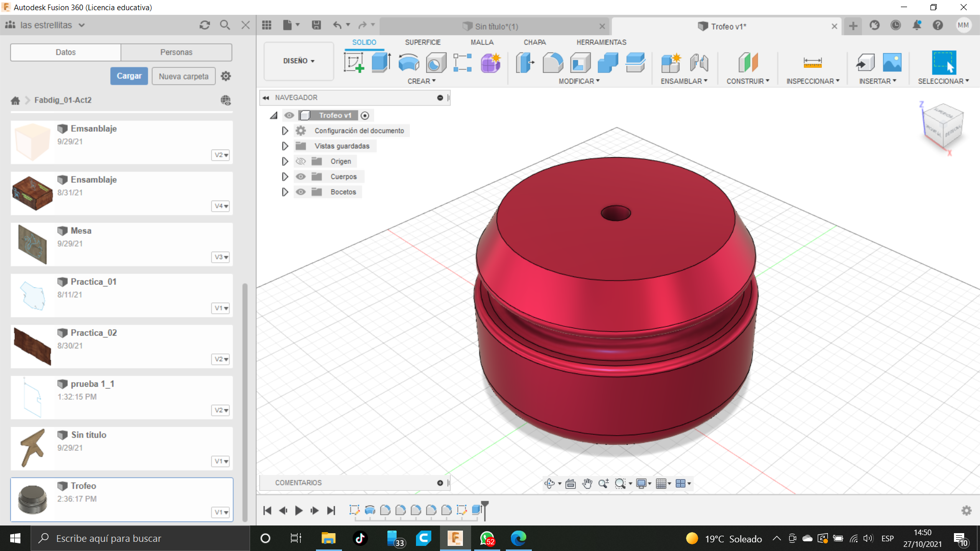
Task: Open the DISEÑO workspace dropdown
Action: (299, 61)
